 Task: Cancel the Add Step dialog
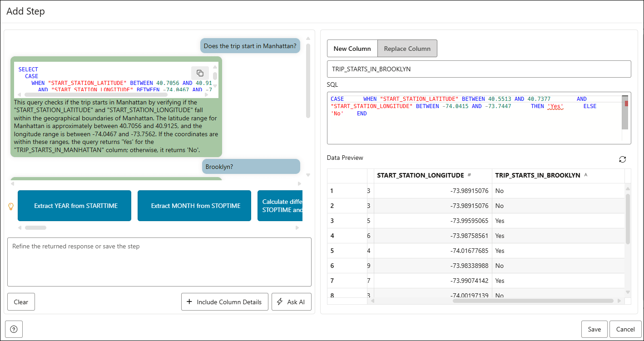click(625, 329)
